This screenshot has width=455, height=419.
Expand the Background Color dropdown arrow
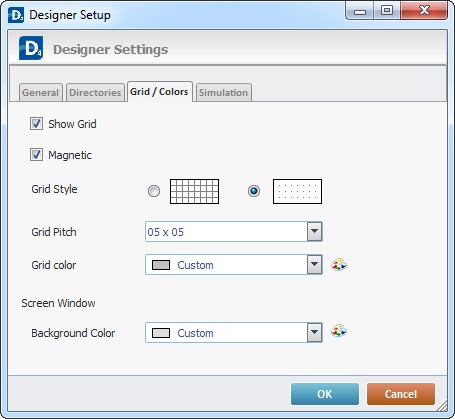pos(314,332)
